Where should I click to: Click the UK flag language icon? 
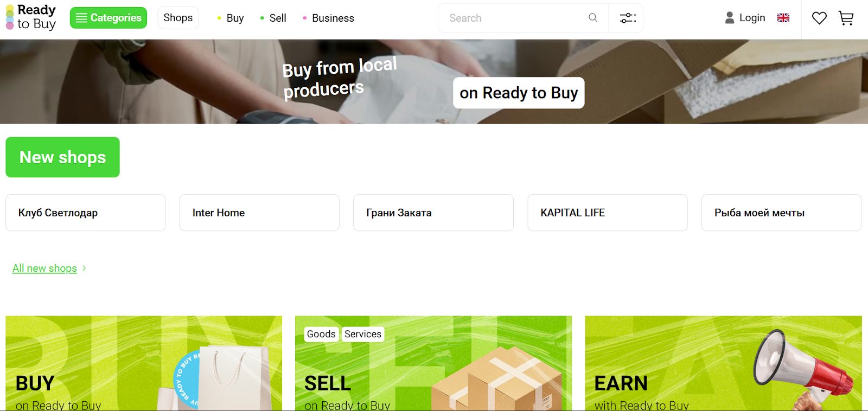783,18
